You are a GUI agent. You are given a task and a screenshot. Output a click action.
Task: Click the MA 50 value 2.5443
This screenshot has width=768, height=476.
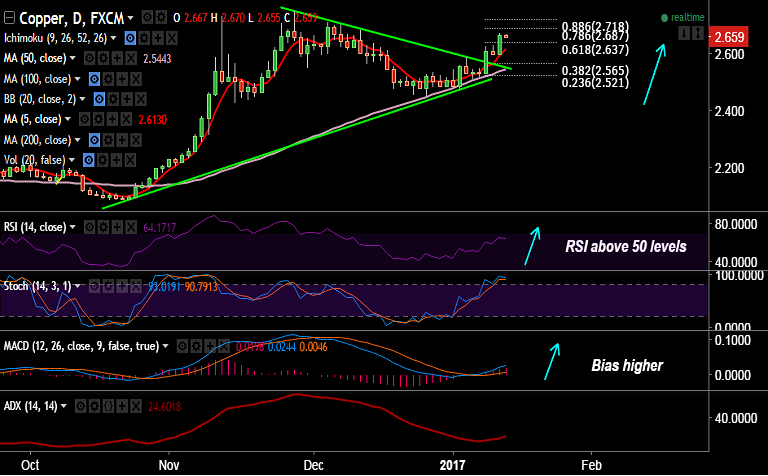click(x=157, y=59)
